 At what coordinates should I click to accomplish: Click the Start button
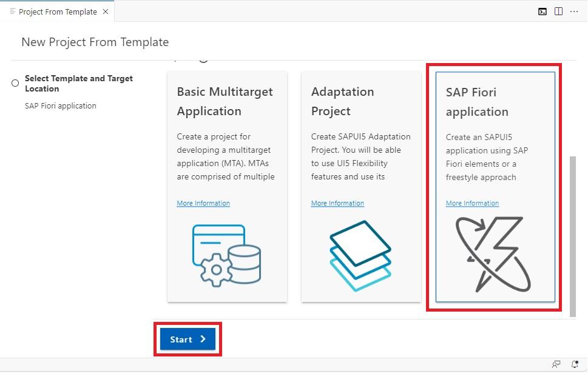pos(188,339)
